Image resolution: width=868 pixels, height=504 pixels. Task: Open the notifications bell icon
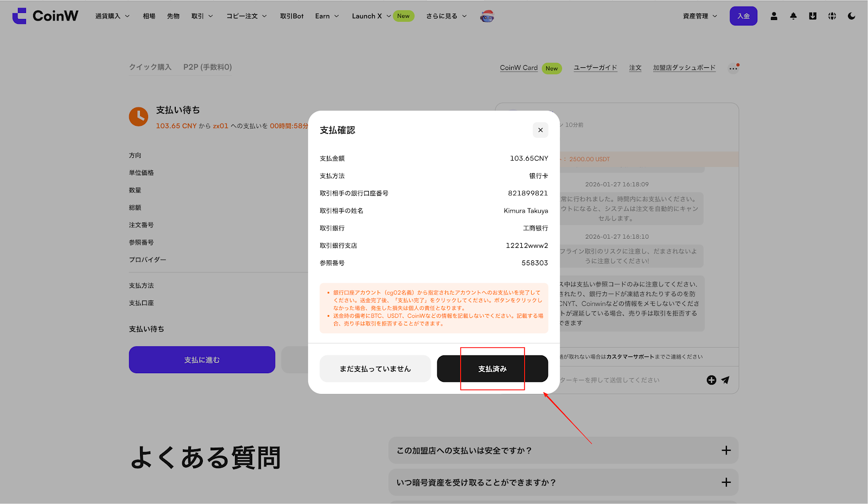(x=793, y=16)
